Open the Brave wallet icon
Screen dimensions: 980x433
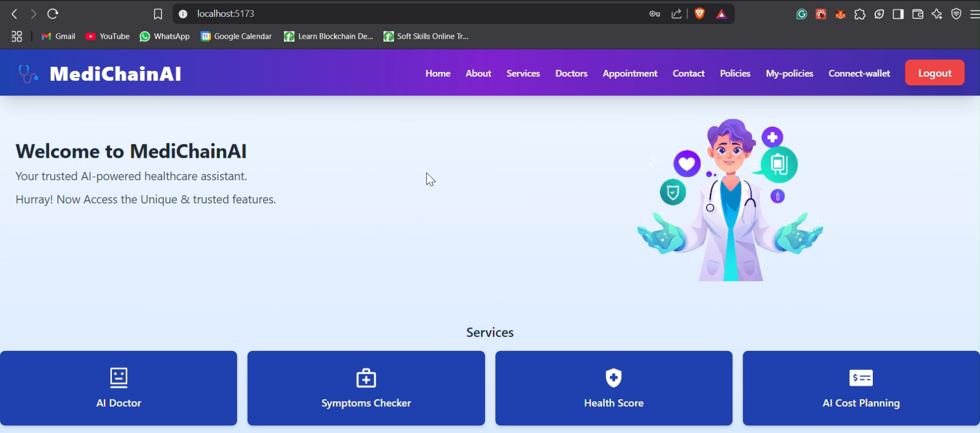[x=918, y=14]
